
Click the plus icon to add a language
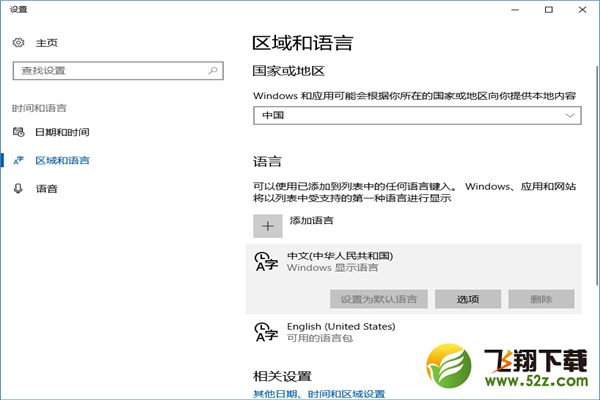coord(267,226)
